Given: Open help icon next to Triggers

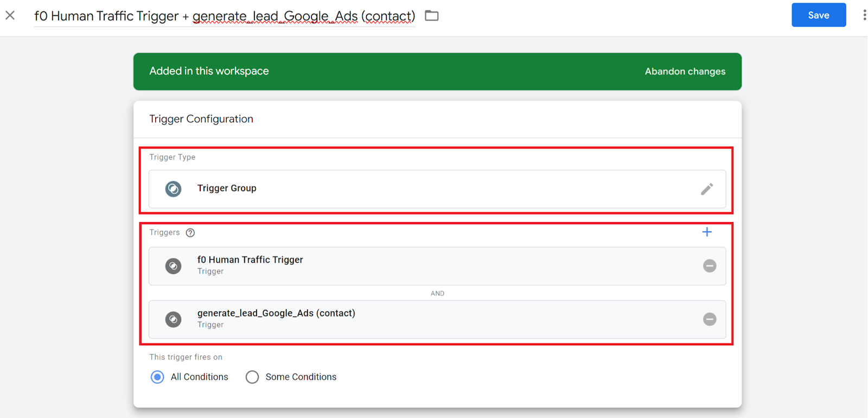Looking at the screenshot, I should pyautogui.click(x=190, y=233).
